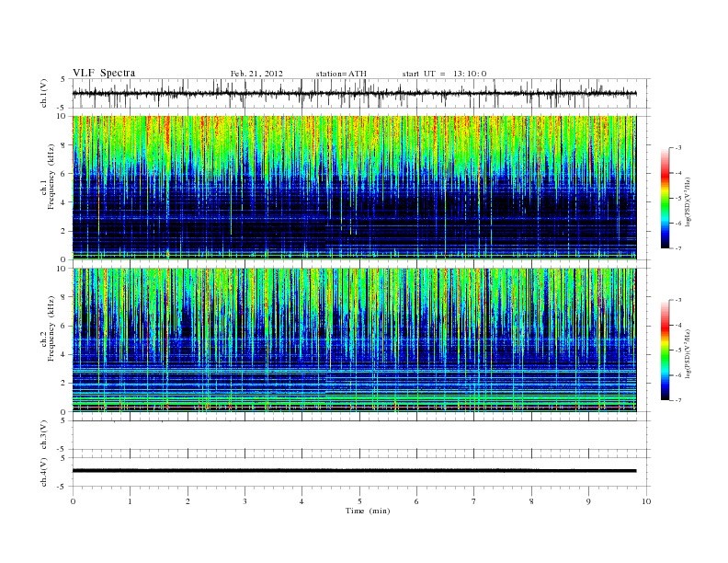Click time axis tick label "2"
This screenshot has width=728, height=563.
pos(188,501)
